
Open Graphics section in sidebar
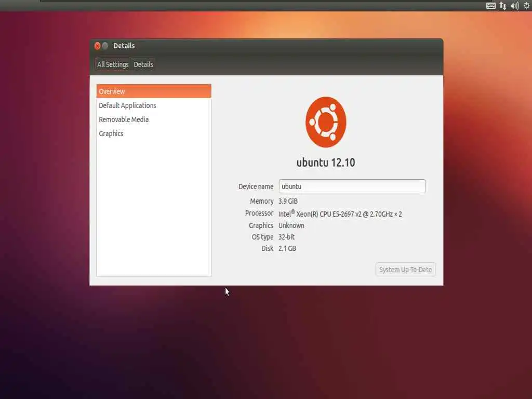(154, 134)
